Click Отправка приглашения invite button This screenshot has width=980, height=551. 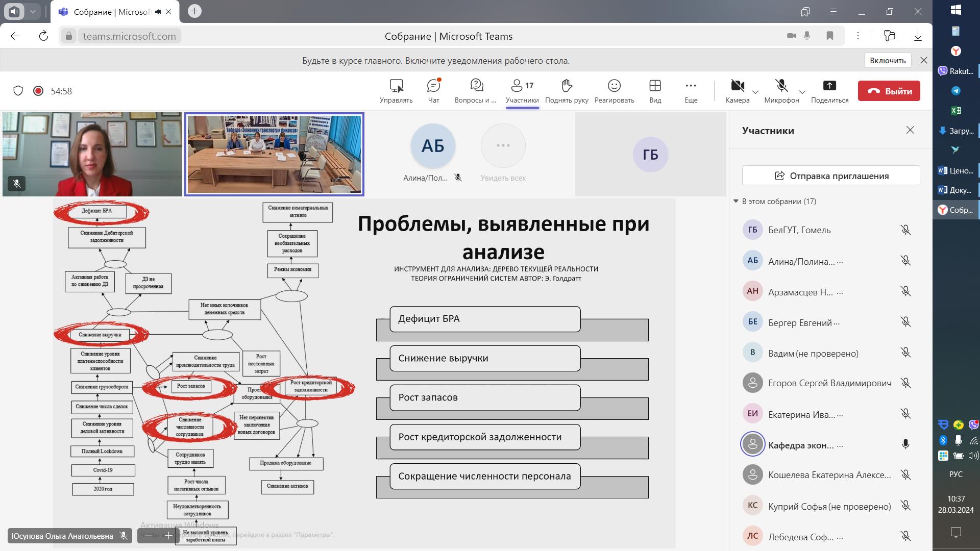pos(831,176)
